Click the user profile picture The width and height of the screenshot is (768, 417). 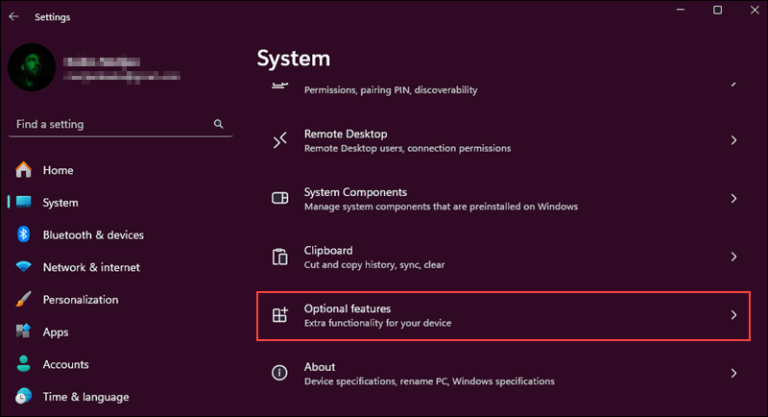click(x=32, y=67)
